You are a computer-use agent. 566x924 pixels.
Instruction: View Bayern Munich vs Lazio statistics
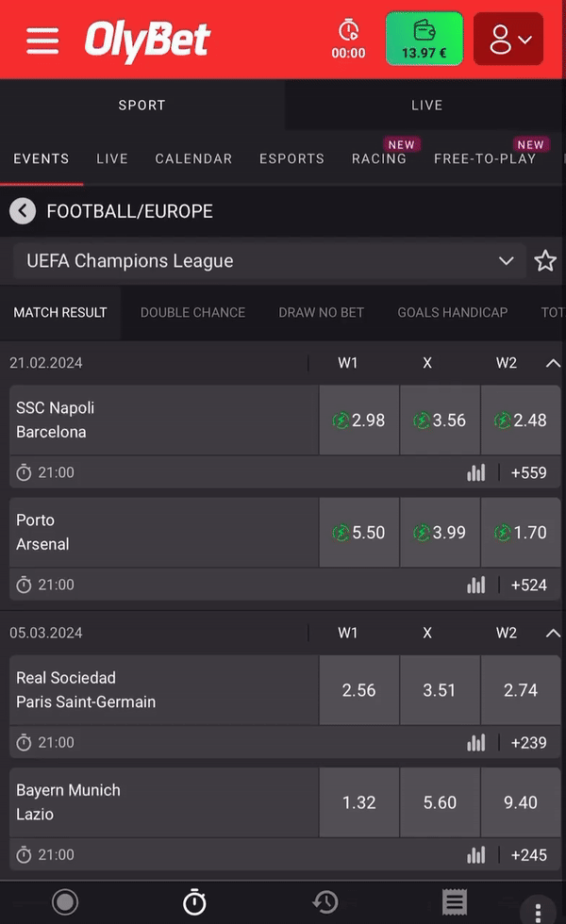point(476,855)
